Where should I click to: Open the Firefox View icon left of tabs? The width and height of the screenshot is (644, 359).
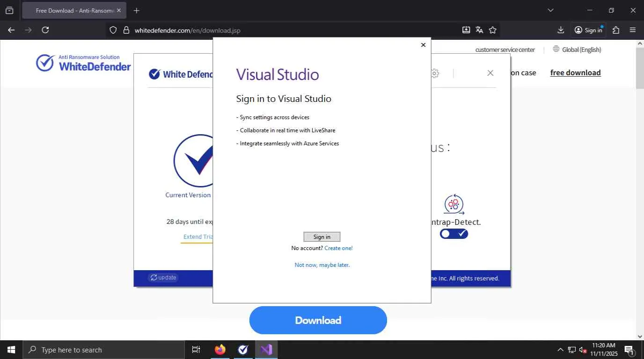(x=9, y=10)
